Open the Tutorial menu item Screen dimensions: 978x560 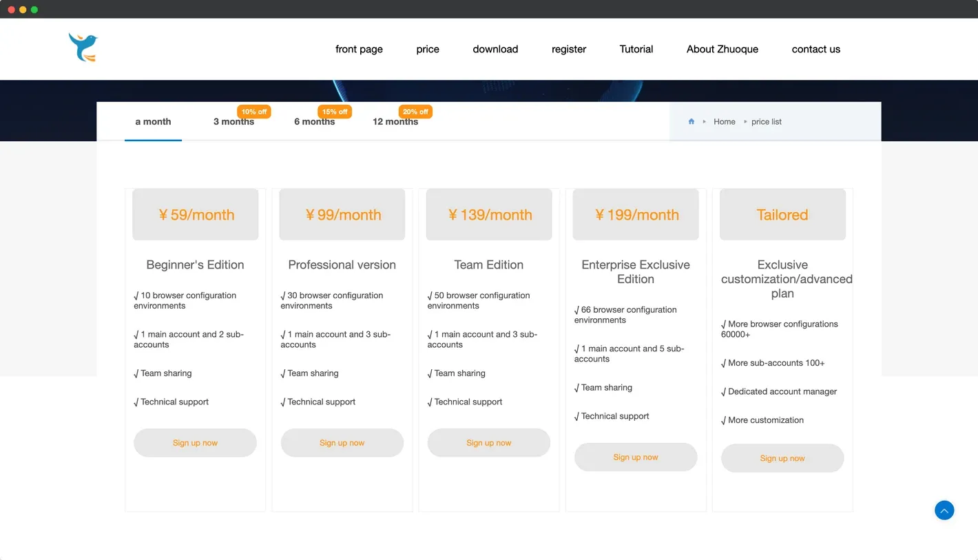pos(636,49)
